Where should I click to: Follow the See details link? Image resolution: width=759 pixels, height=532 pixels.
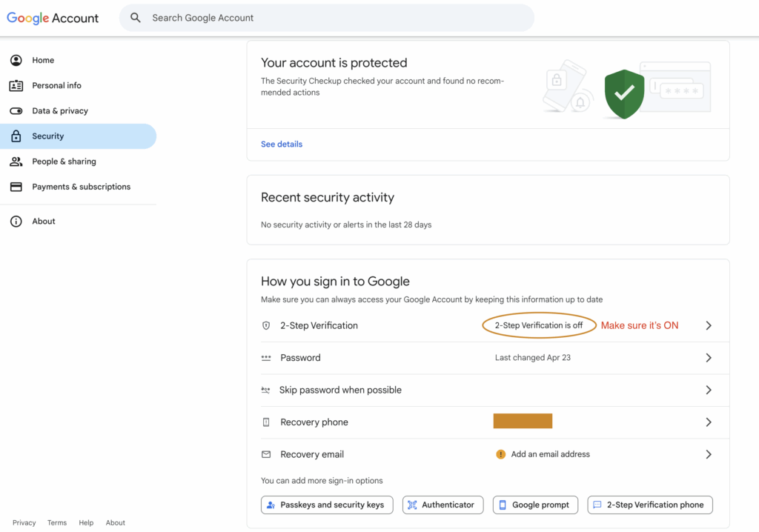[281, 144]
